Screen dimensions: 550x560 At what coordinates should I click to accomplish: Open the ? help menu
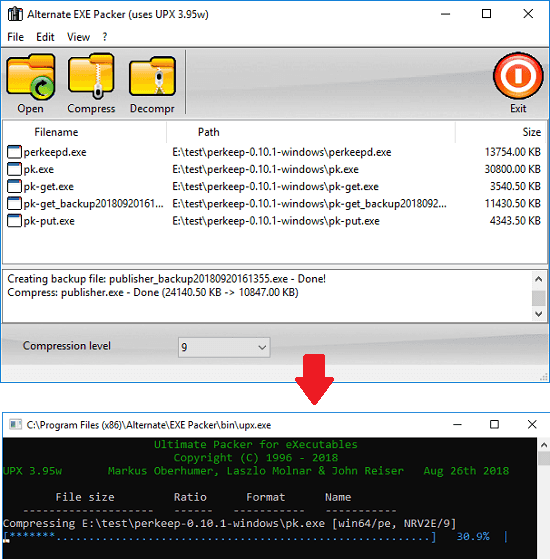pos(105,37)
